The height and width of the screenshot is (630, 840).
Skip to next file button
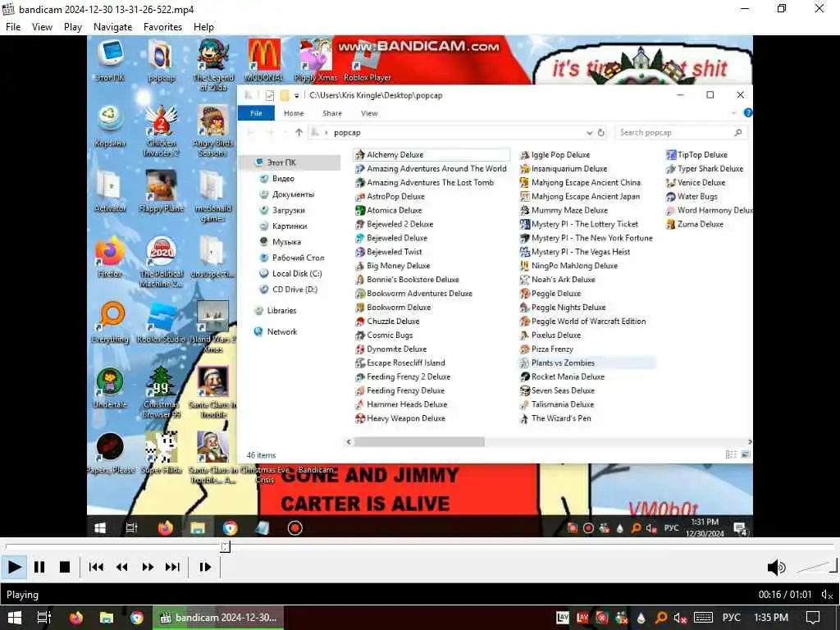tap(172, 567)
